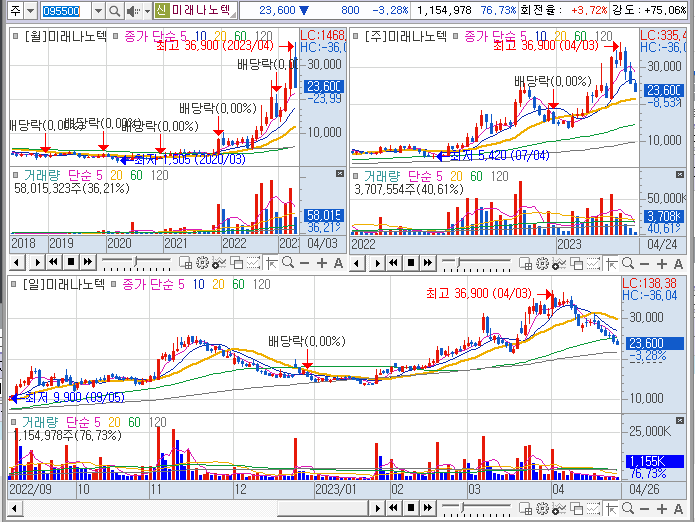Click magnifier zoom icon in weekly toolbar
Image resolution: width=695 pixels, height=522 pixels.
[x=628, y=264]
